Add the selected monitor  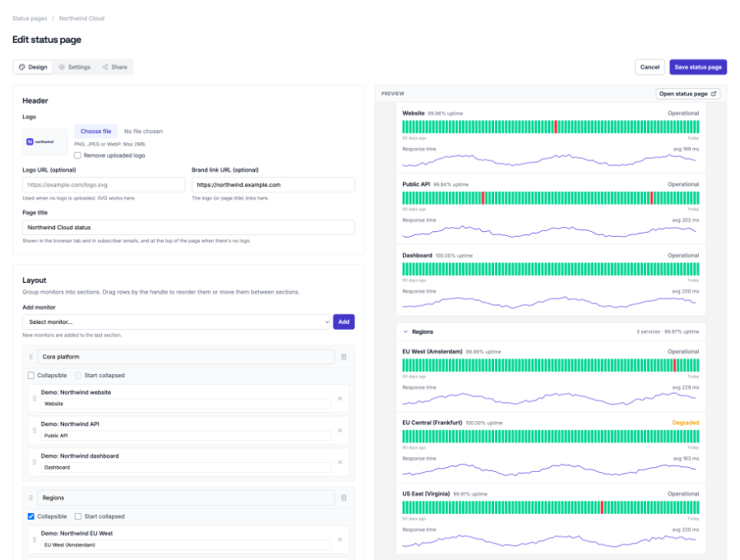(x=344, y=322)
